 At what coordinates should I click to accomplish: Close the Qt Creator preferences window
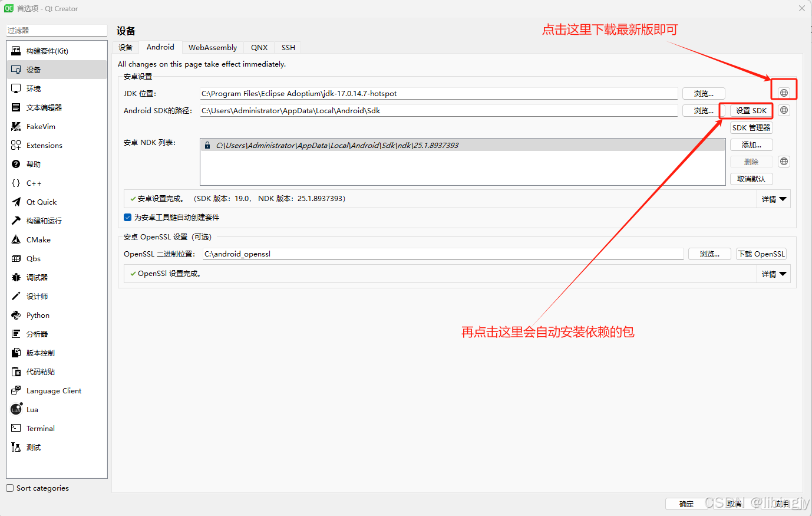802,8
